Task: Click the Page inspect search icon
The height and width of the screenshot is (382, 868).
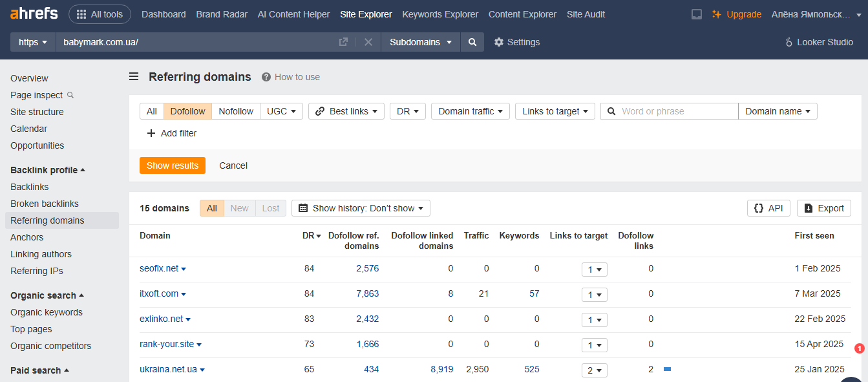Action: click(70, 95)
